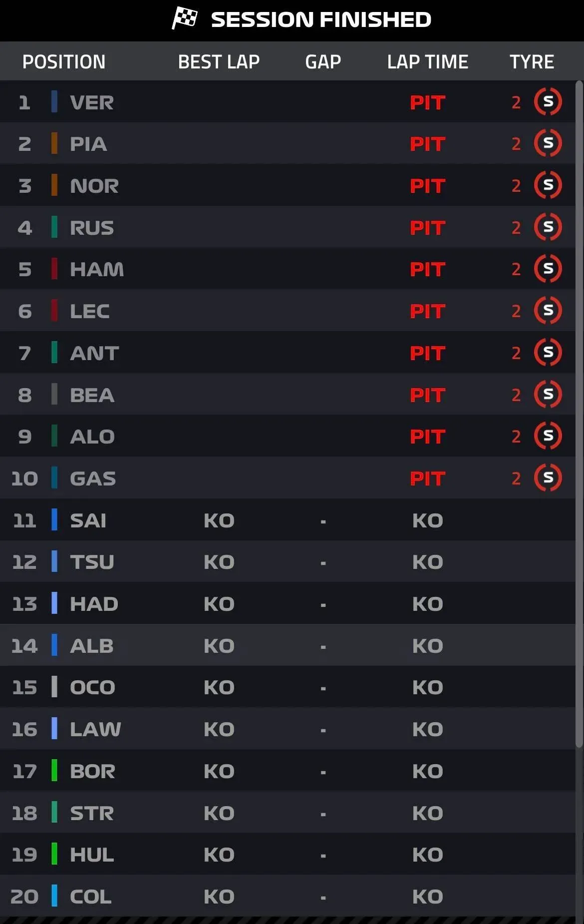Click the green team color bar for HUL
Viewport: 584px width, 924px height.
click(x=54, y=854)
